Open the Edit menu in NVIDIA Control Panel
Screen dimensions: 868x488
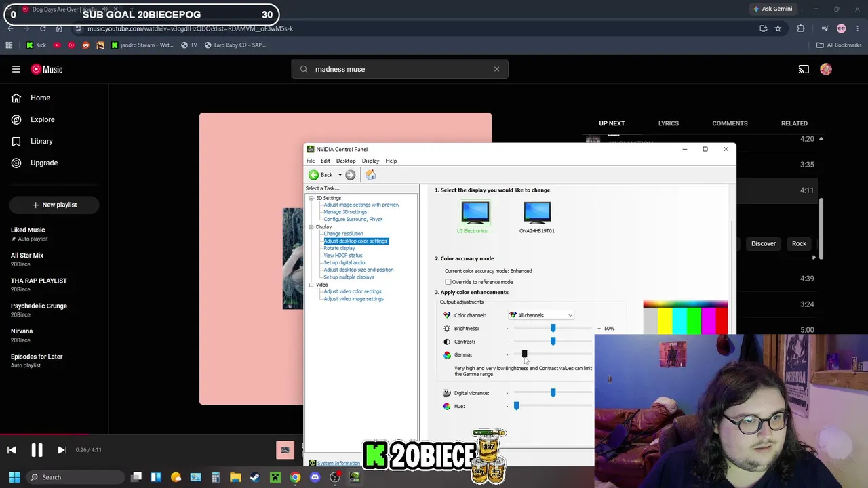click(325, 161)
